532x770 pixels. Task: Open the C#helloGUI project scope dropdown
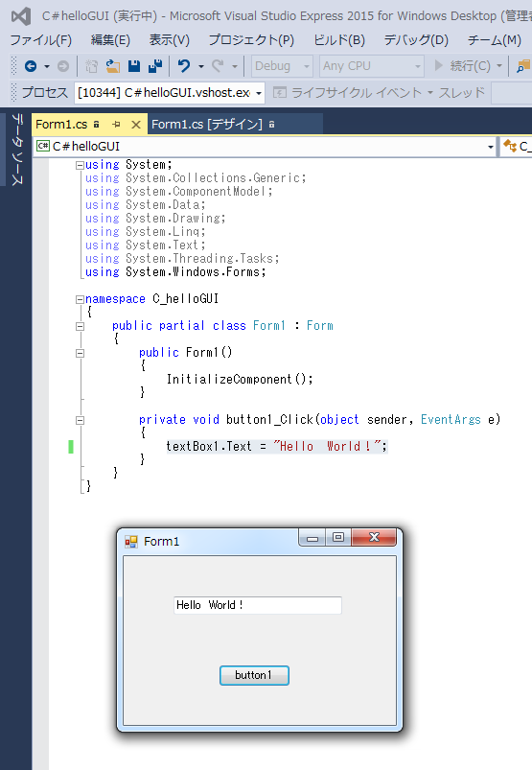(265, 147)
